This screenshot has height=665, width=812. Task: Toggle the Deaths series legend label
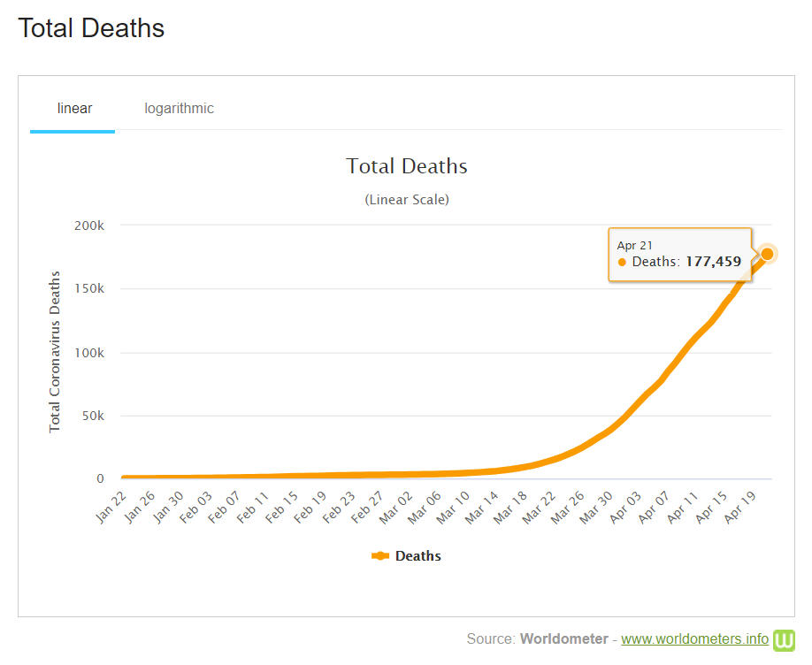click(x=417, y=556)
